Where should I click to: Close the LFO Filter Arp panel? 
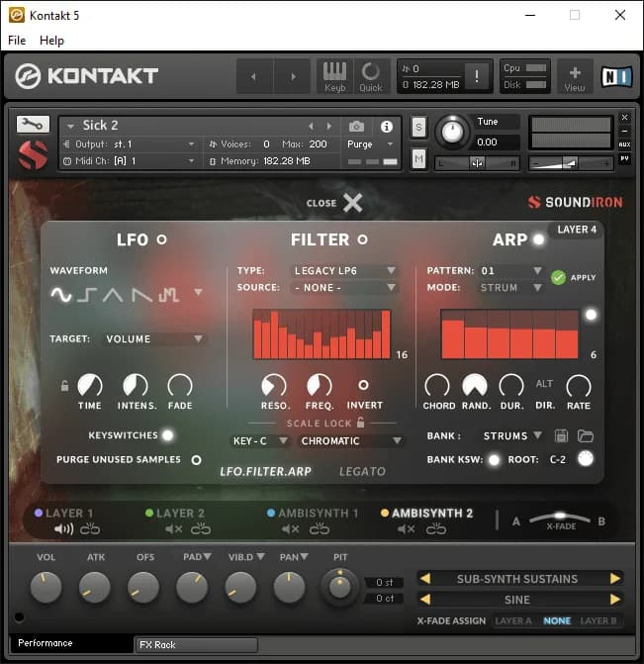click(352, 203)
